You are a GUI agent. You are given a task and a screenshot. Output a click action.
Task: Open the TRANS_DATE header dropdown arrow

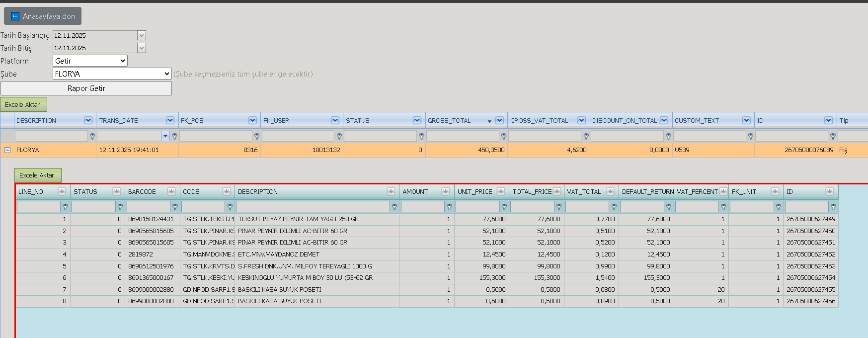[x=170, y=120]
